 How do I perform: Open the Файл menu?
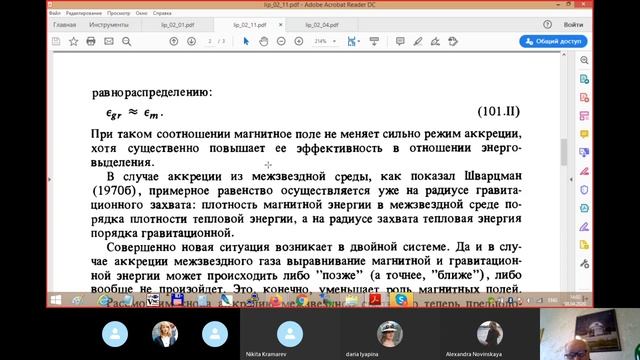(x=55, y=13)
